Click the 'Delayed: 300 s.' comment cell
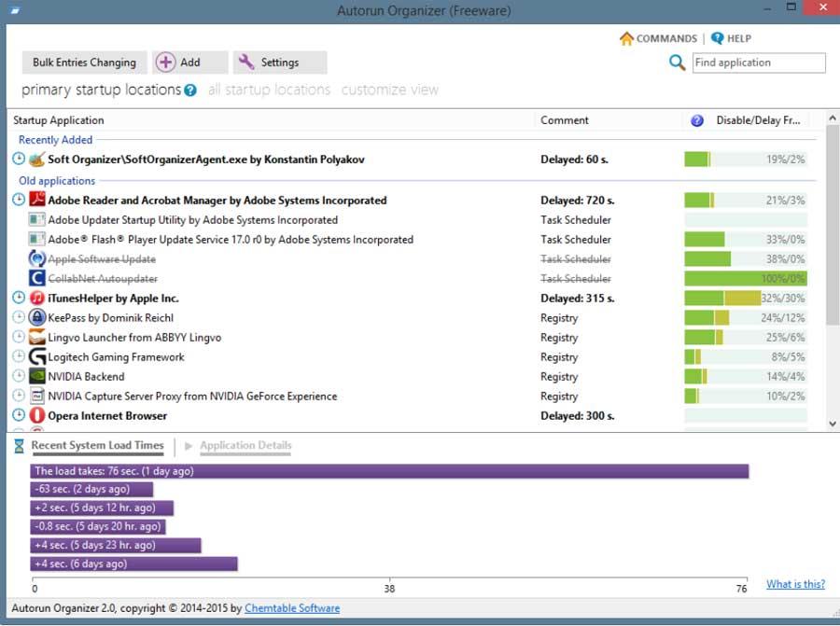Viewport: 840px width, 626px height. click(578, 416)
